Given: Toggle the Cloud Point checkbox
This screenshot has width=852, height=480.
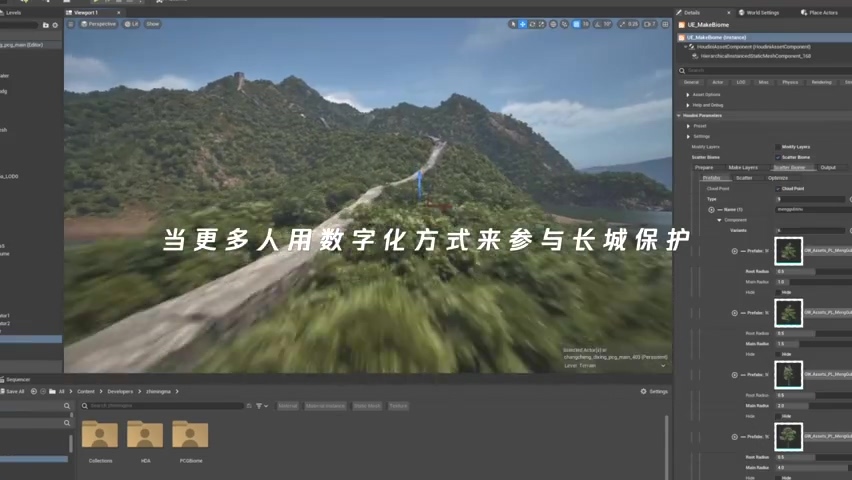Looking at the screenshot, I should (x=778, y=188).
